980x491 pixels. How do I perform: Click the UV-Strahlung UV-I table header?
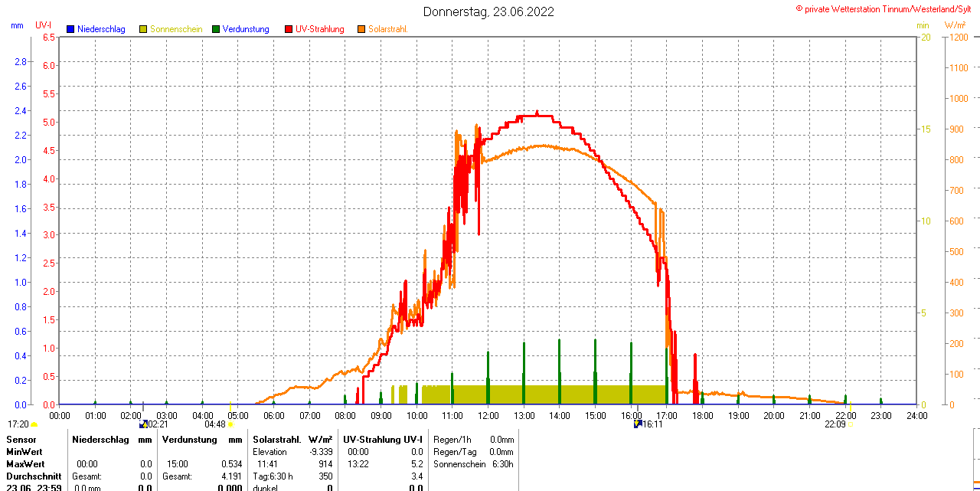tap(382, 440)
